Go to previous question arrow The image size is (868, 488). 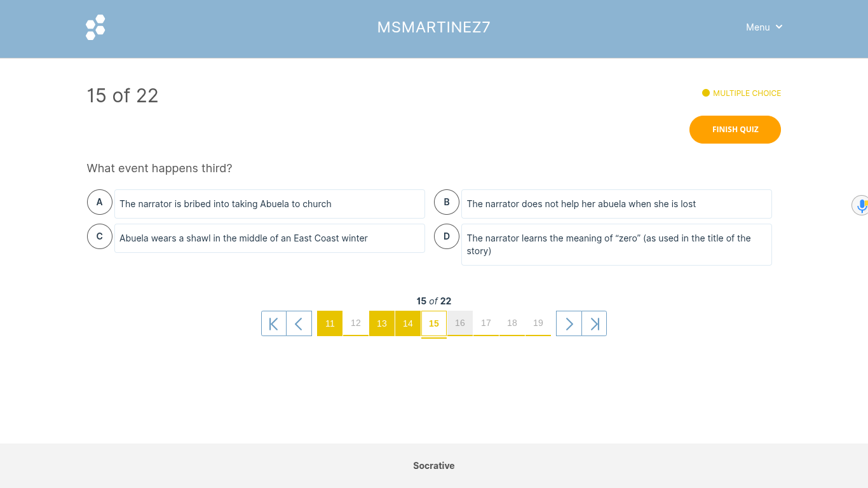point(299,323)
